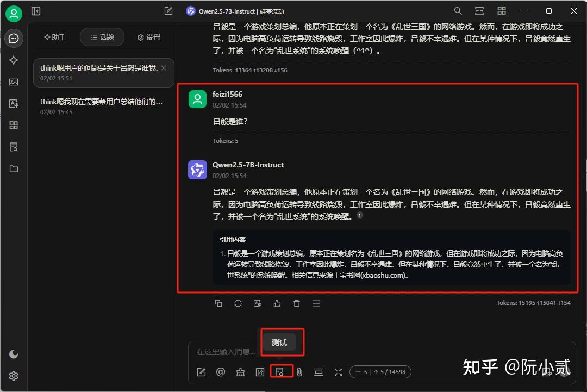
Task: Switch to the 话题 tab
Action: coord(102,37)
